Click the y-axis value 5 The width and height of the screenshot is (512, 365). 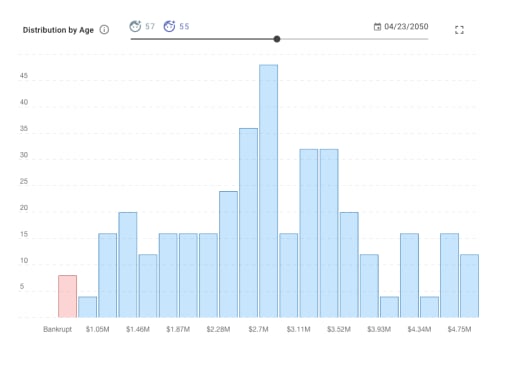point(22,286)
